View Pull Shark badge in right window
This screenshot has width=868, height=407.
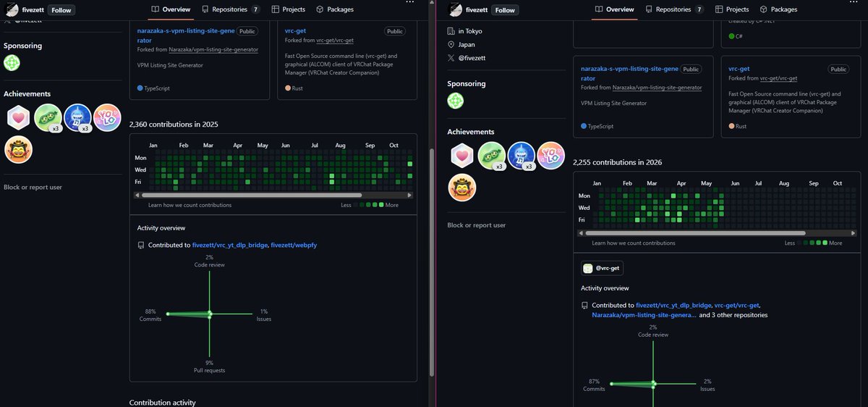(x=521, y=155)
